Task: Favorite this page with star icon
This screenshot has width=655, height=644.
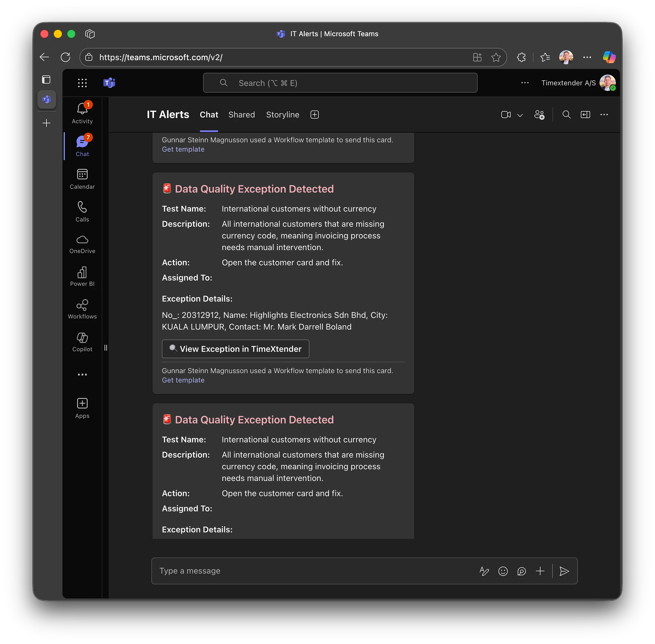Action: 496,58
